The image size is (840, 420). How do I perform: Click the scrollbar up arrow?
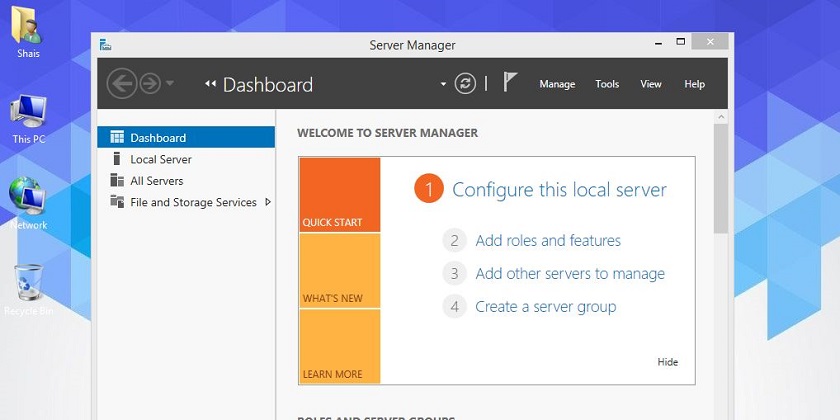[x=721, y=117]
